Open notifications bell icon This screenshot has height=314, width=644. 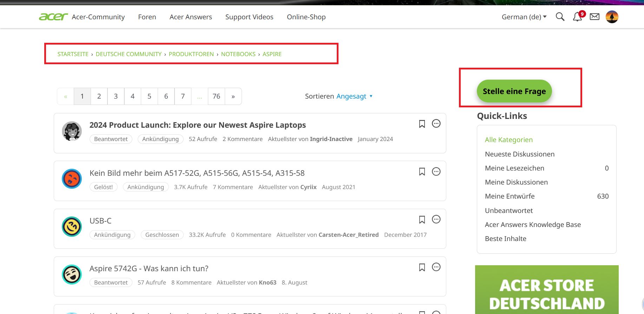[x=578, y=17]
